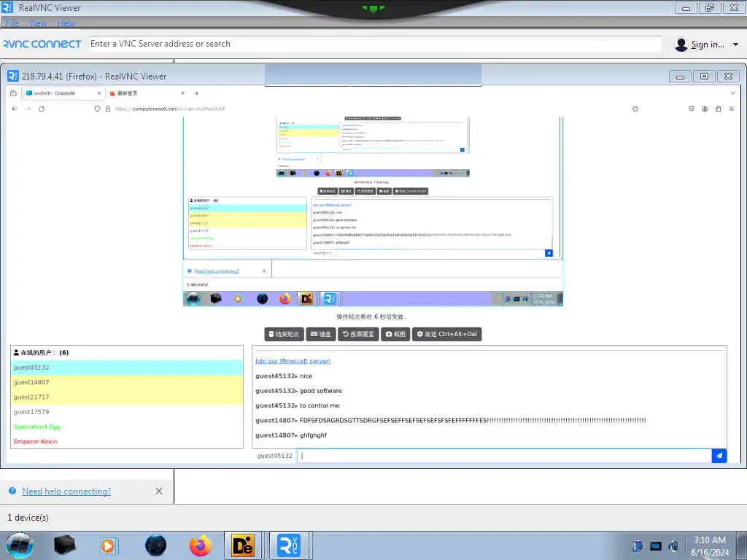Click the 键盘 keyboard button

point(321,334)
